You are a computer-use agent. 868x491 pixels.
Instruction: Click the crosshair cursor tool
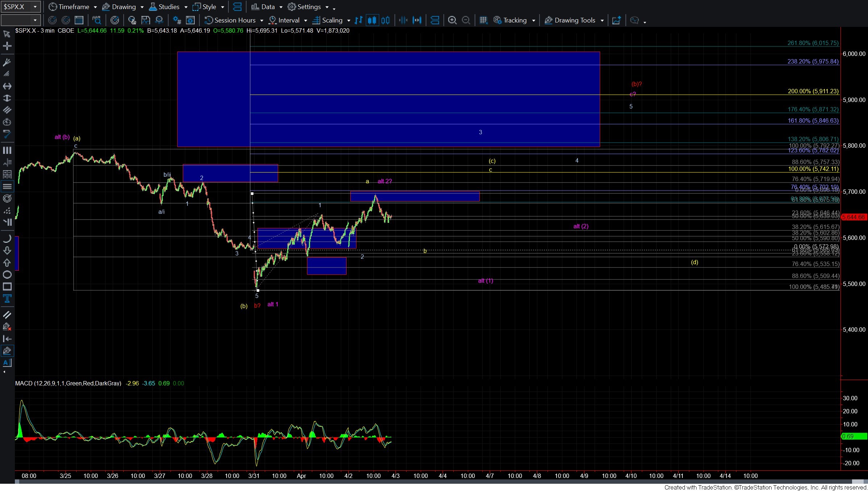click(x=7, y=46)
